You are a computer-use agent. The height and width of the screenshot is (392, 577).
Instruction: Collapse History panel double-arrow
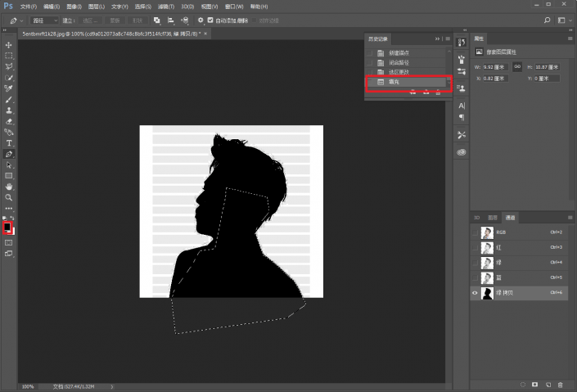[437, 38]
